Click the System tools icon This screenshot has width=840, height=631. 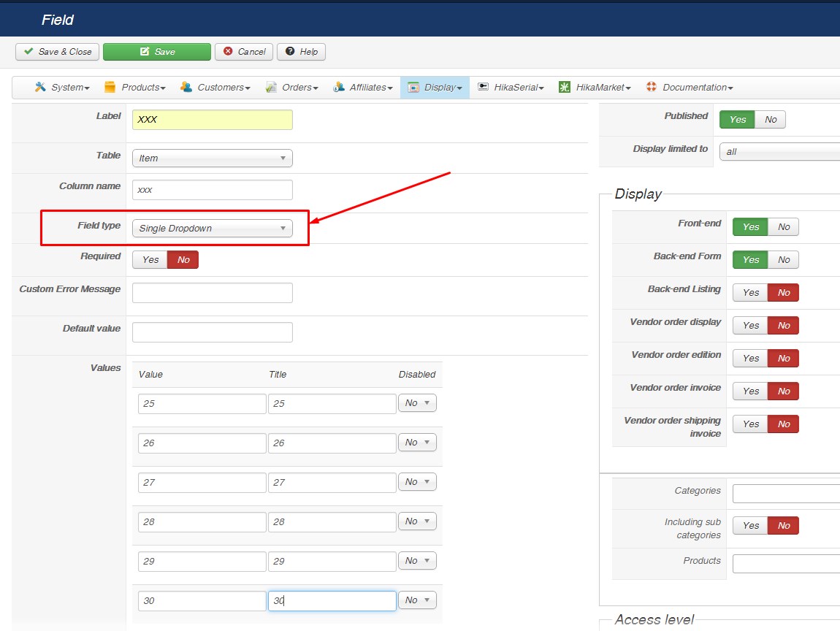(40, 87)
